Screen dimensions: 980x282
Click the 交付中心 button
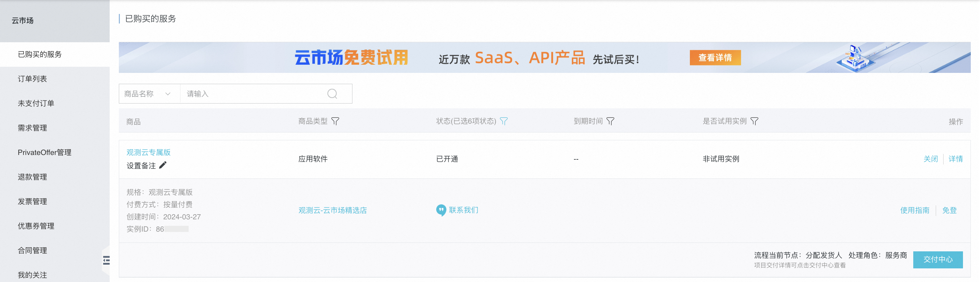pyautogui.click(x=938, y=260)
